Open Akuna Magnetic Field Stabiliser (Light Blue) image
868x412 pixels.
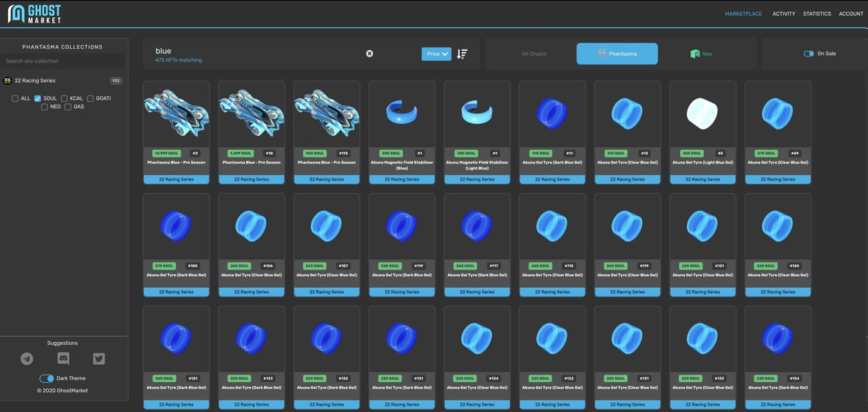477,114
